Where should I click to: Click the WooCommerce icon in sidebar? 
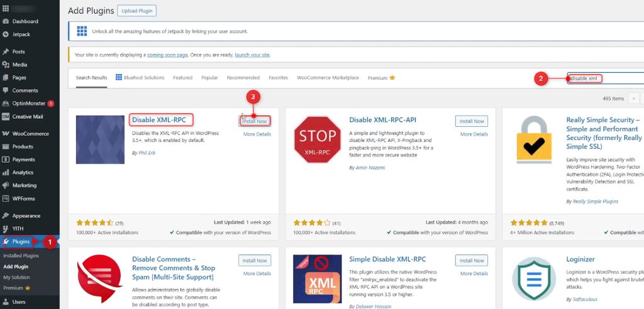[5, 134]
